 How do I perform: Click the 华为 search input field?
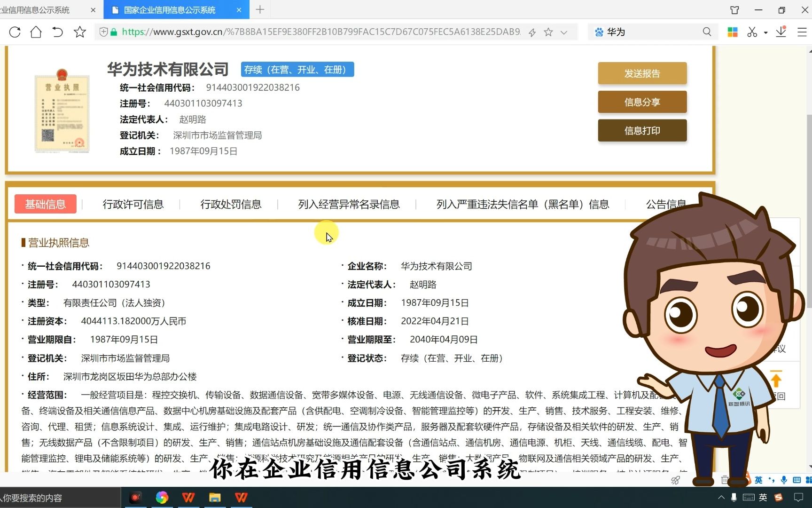pos(653,32)
